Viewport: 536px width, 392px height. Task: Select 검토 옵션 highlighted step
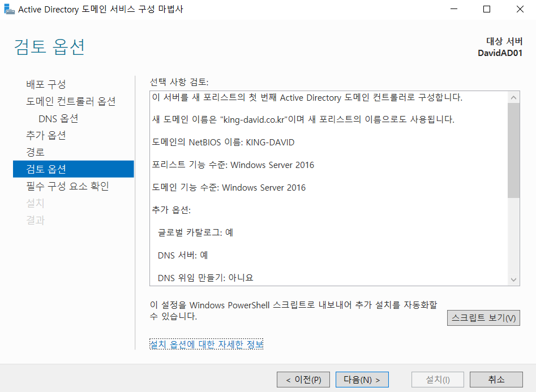pyautogui.click(x=74, y=169)
